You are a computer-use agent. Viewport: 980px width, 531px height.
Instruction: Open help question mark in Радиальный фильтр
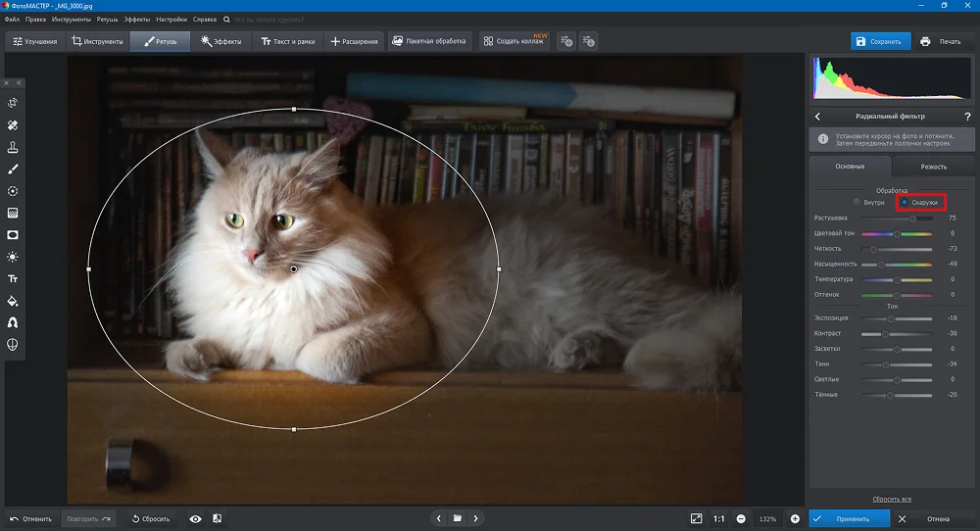(967, 117)
